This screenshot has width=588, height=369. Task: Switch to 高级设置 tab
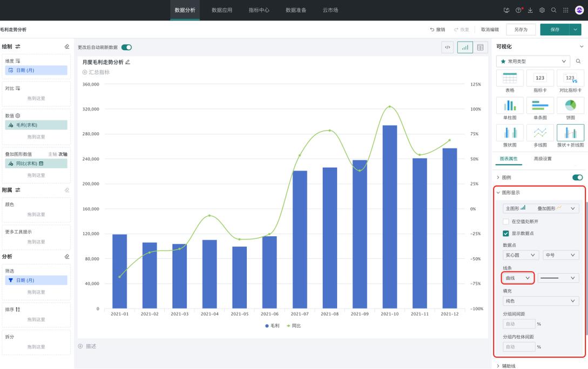542,159
